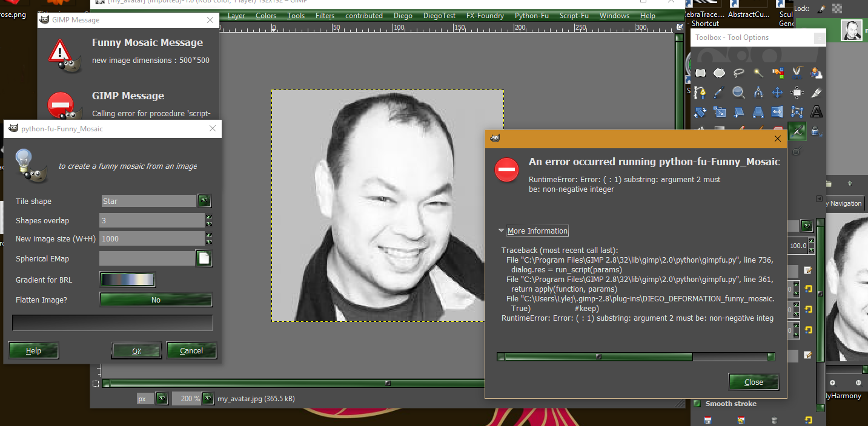This screenshot has width=868, height=426.
Task: Click the file browse icon for Spherical EMap
Action: point(204,258)
